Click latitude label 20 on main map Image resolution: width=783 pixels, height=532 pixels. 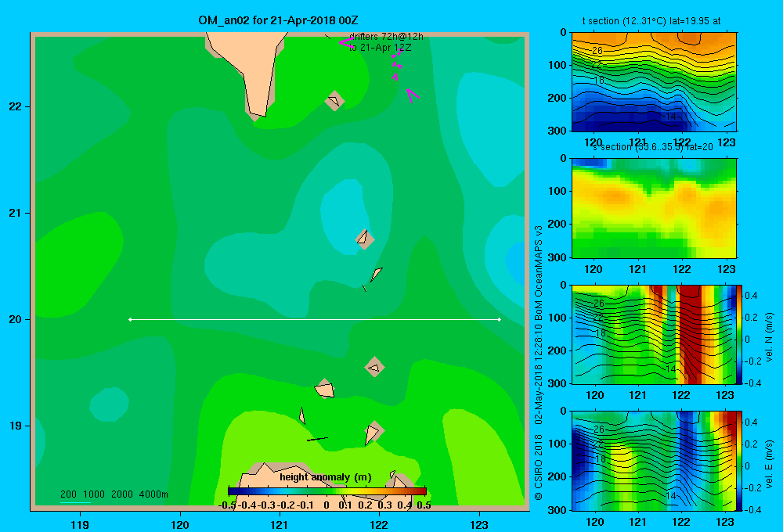click(x=16, y=319)
